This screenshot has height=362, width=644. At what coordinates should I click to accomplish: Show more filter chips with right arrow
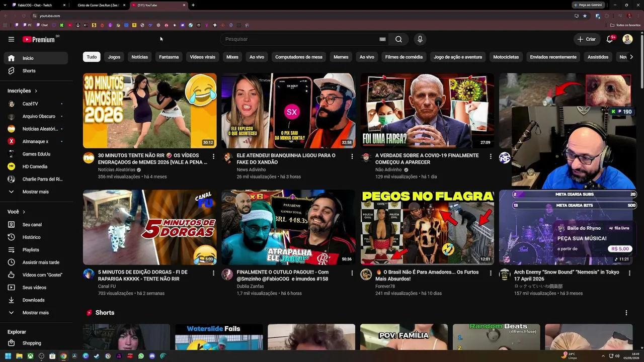coord(631,57)
